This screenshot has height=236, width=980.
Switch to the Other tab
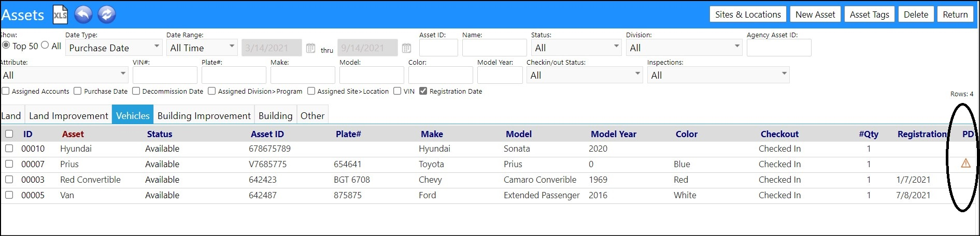tap(313, 115)
